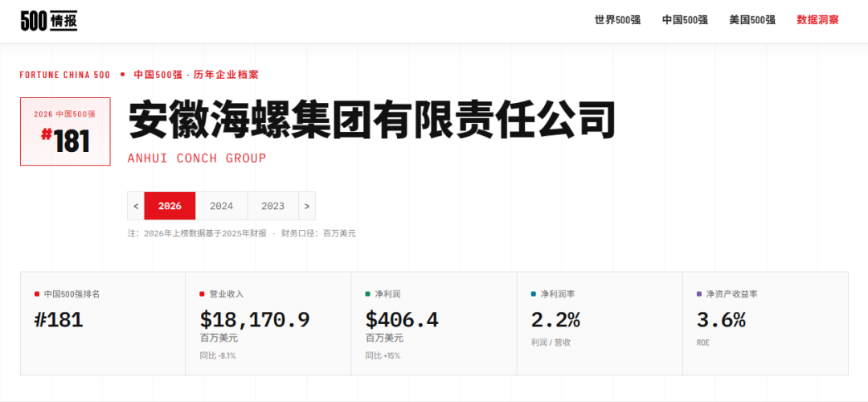Open 美国500强 navigation item

point(752,20)
